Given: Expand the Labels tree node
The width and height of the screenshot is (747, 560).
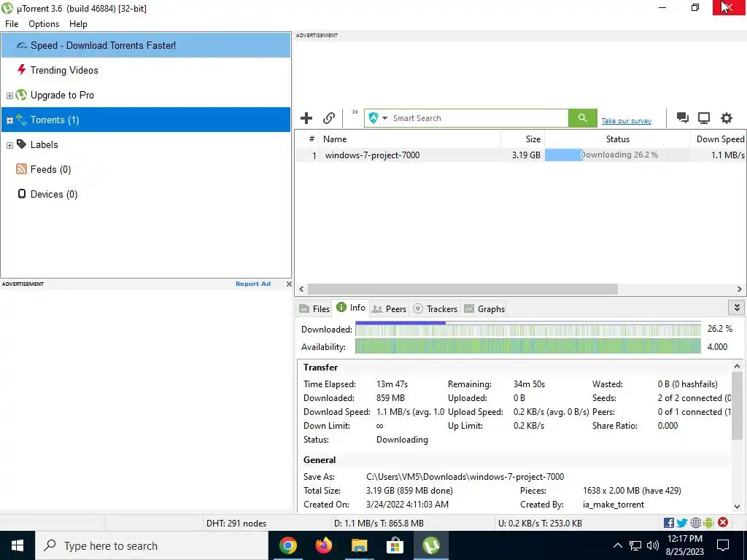Looking at the screenshot, I should pyautogui.click(x=9, y=145).
